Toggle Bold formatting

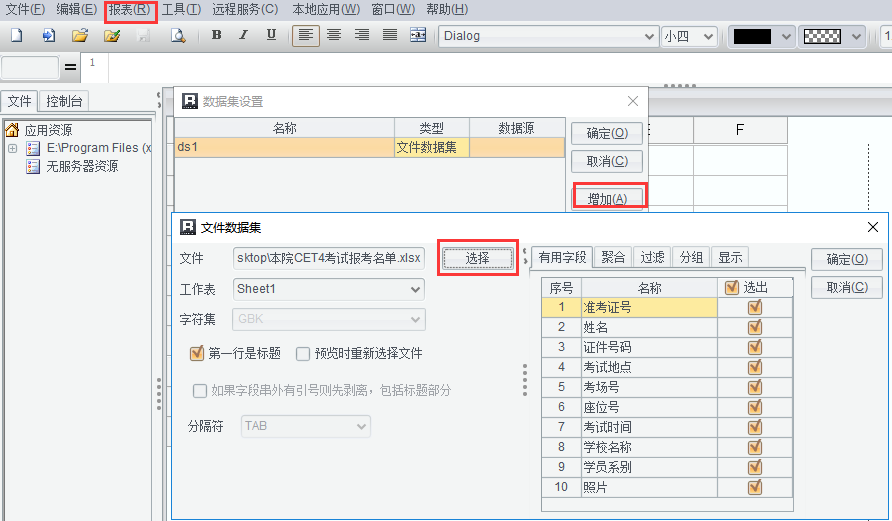coord(216,35)
